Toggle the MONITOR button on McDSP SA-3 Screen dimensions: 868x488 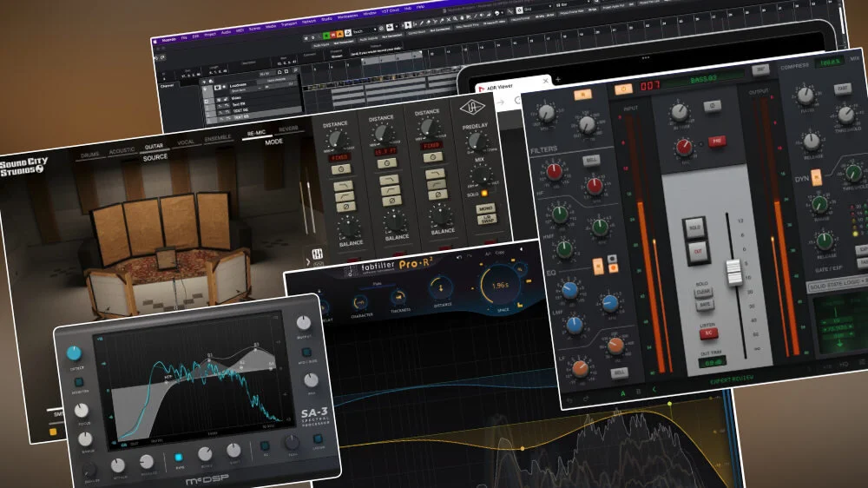pos(79,382)
